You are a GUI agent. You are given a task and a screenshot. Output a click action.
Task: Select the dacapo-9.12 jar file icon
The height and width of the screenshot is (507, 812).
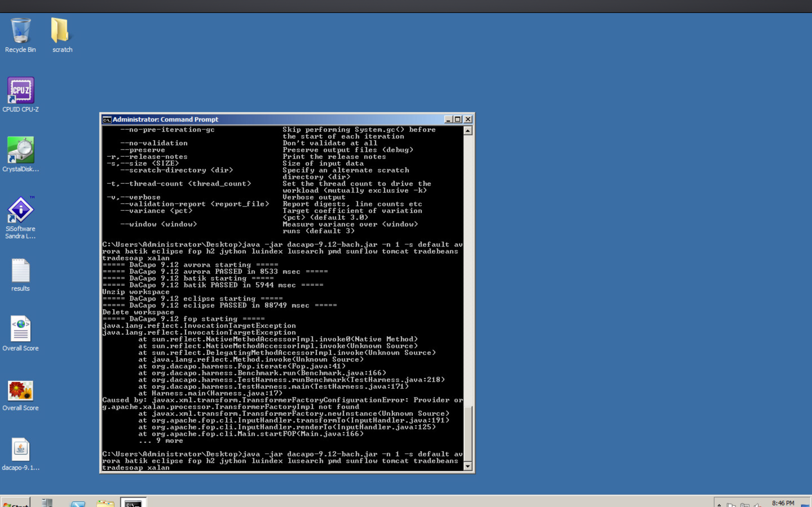click(21, 450)
